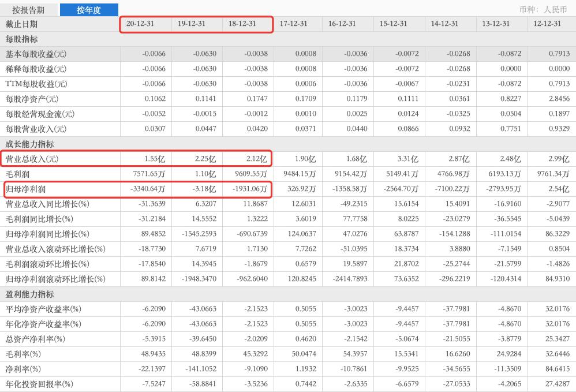This screenshot has width=576, height=392.
Task: Select the 7571.65万 gross profit cell
Action: (x=149, y=174)
